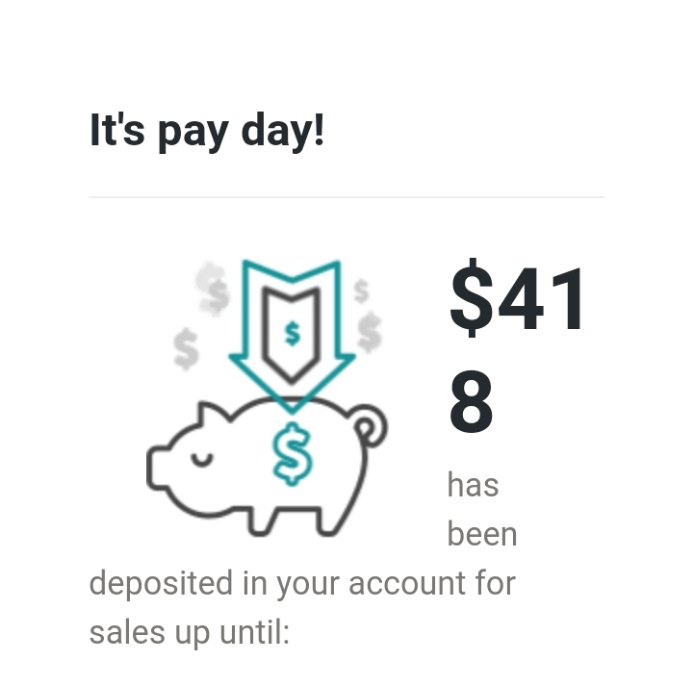Click the large "8" digit below amount

click(x=471, y=403)
